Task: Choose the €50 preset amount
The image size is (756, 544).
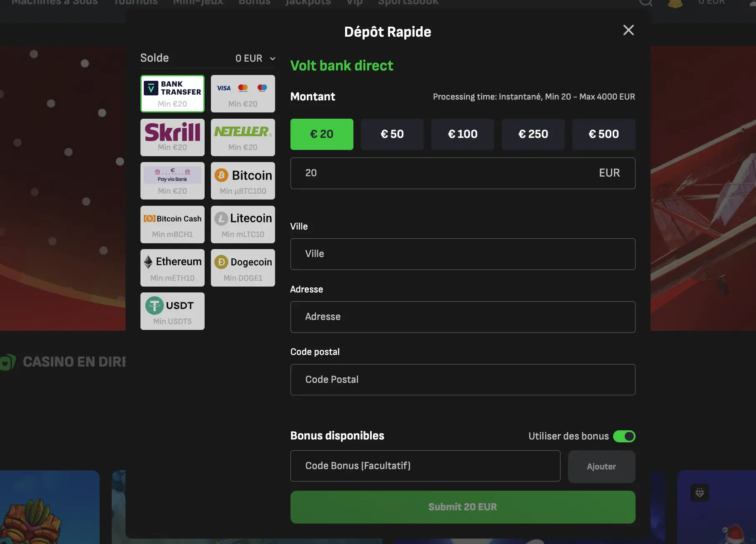Action: click(x=392, y=134)
